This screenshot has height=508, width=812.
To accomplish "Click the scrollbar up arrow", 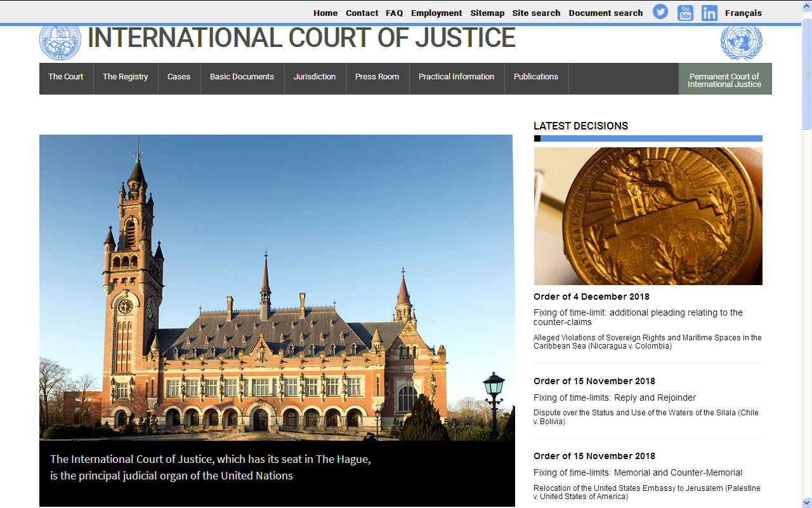I will (806, 5).
